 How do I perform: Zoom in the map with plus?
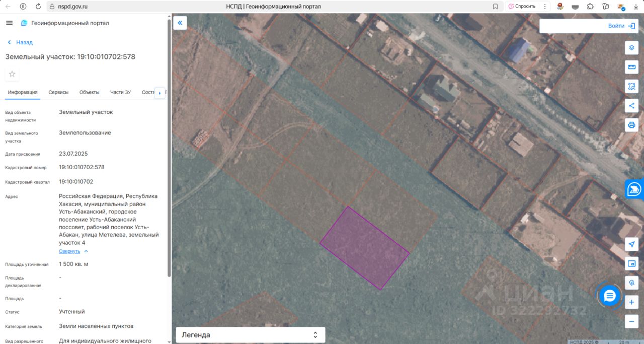point(631,302)
